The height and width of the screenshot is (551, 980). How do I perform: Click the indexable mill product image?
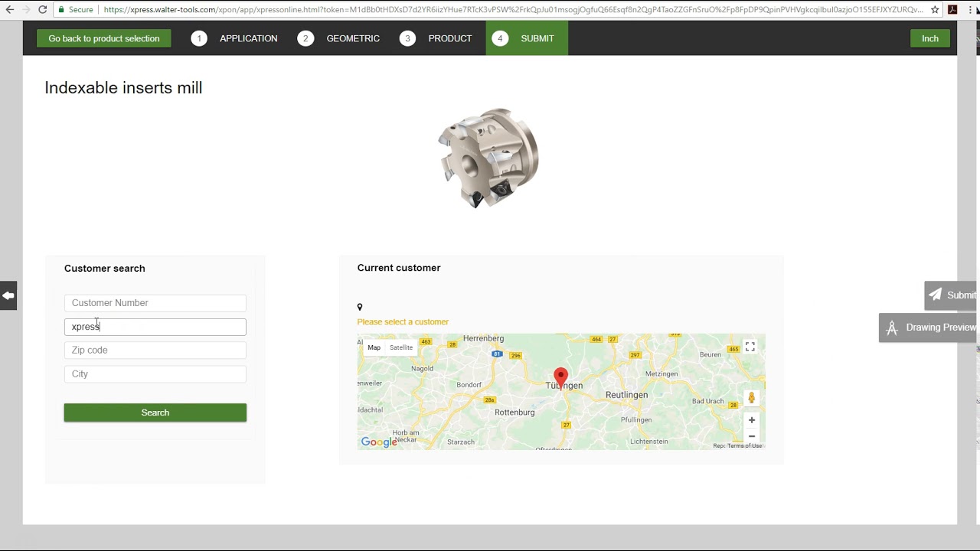point(488,158)
